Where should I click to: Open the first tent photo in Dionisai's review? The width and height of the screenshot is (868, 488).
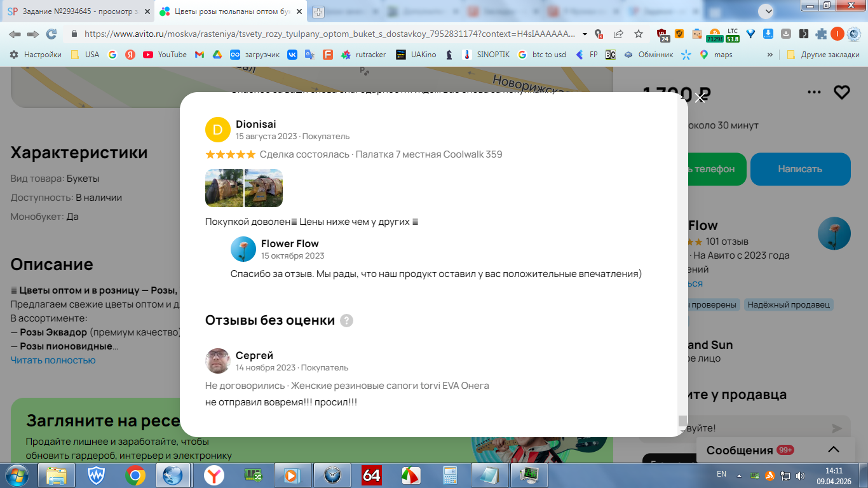click(224, 188)
